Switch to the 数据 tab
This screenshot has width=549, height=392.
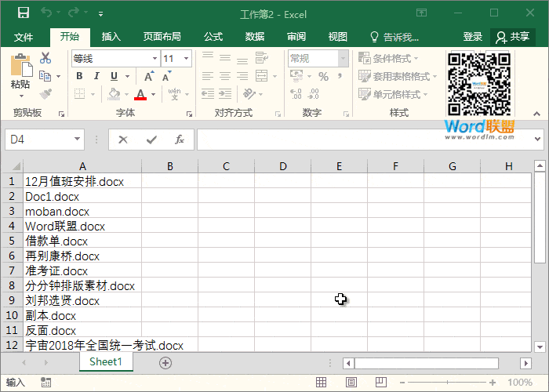[x=255, y=36]
